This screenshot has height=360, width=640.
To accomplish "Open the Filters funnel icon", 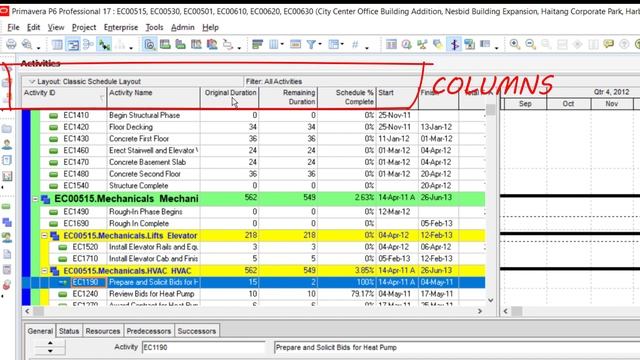I will point(311,44).
